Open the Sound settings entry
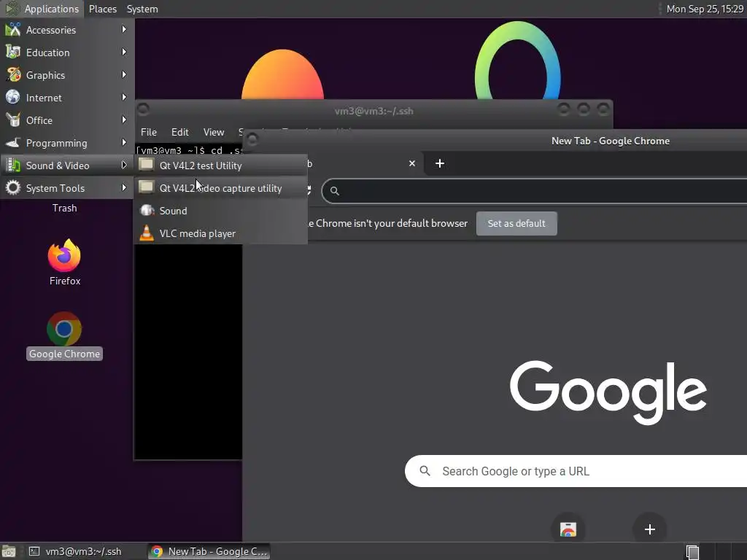This screenshot has width=747, height=560. (220, 211)
